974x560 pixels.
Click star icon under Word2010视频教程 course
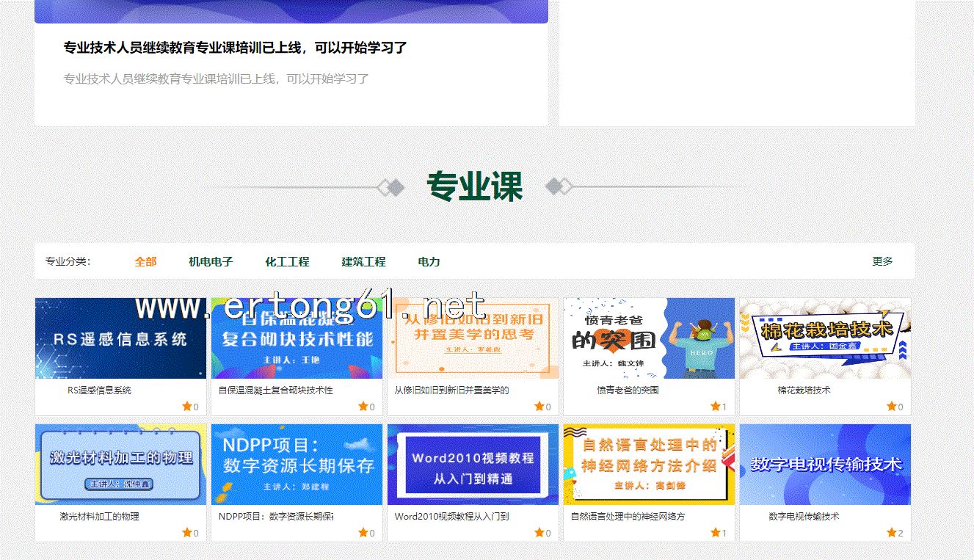pyautogui.click(x=539, y=532)
